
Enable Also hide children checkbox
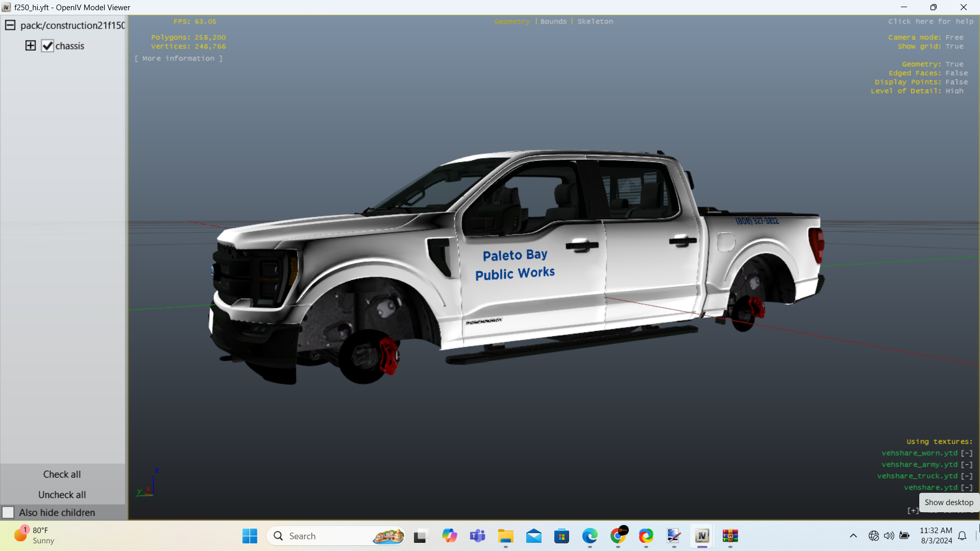pos(8,512)
